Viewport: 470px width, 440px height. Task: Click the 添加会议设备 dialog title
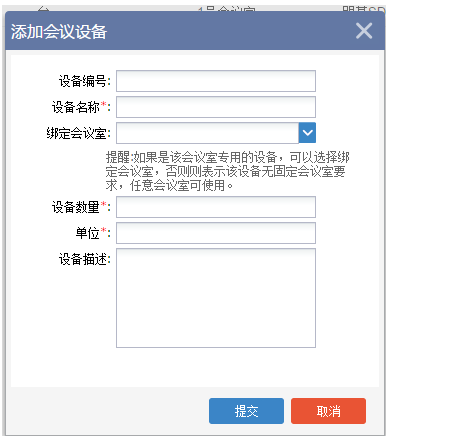coord(59,32)
